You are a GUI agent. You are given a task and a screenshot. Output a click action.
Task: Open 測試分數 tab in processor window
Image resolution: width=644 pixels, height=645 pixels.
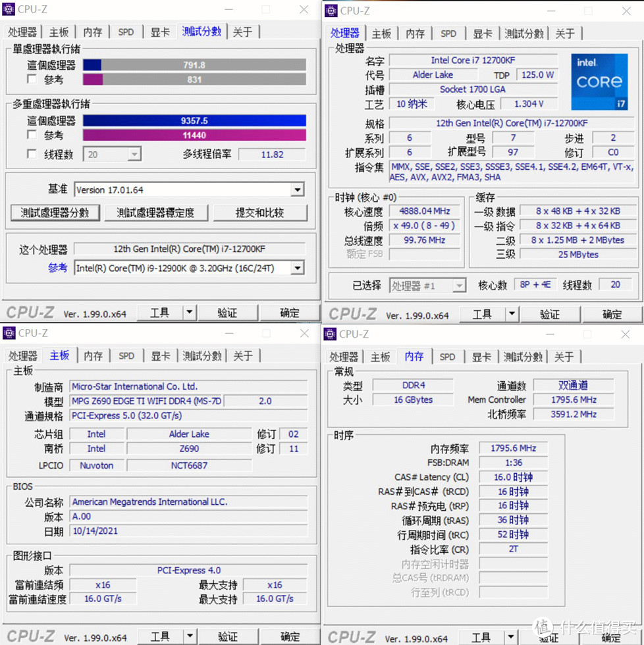pos(524,34)
